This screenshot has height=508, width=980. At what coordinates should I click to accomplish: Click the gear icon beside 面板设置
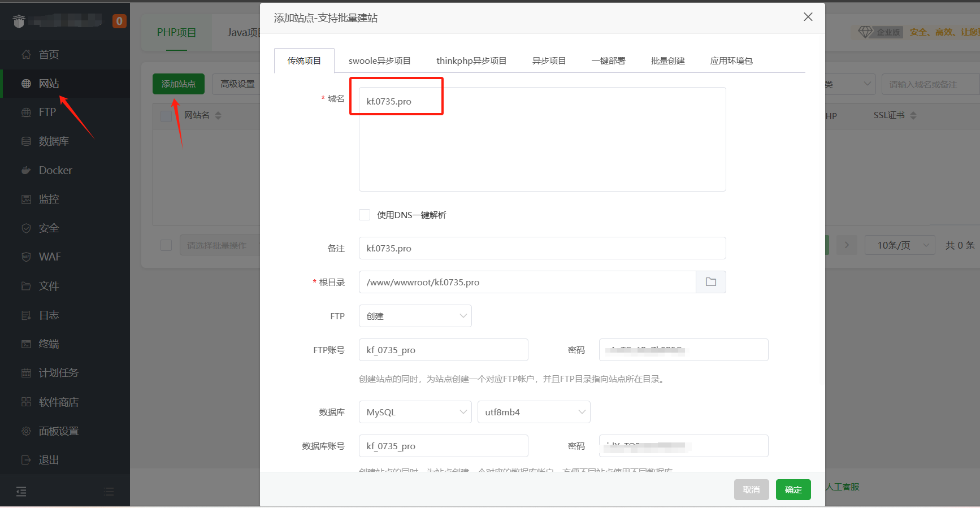coord(26,431)
